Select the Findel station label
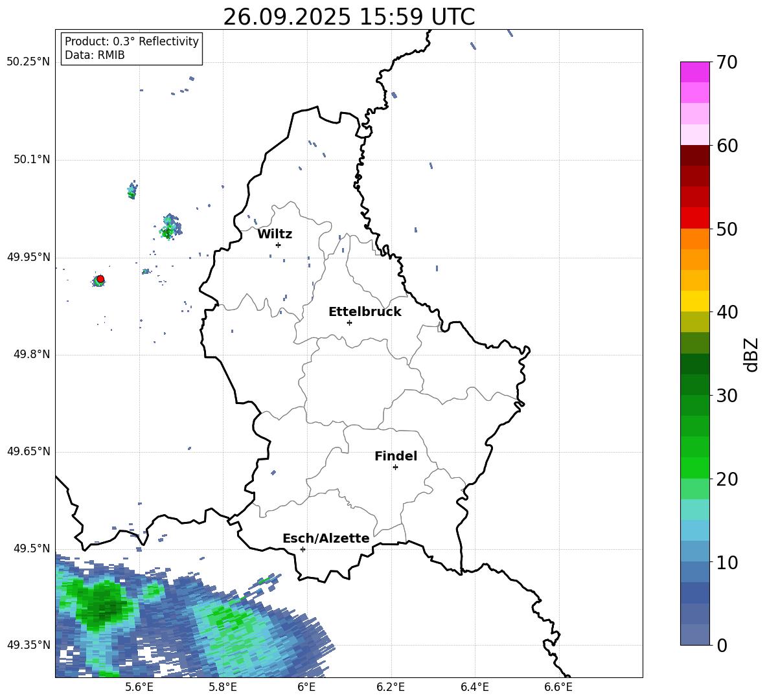Viewport: 767px width, 700px height. (396, 456)
